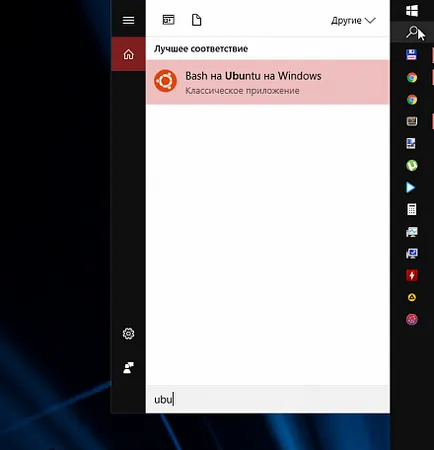Select the Home icon in the sidebar

(128, 54)
